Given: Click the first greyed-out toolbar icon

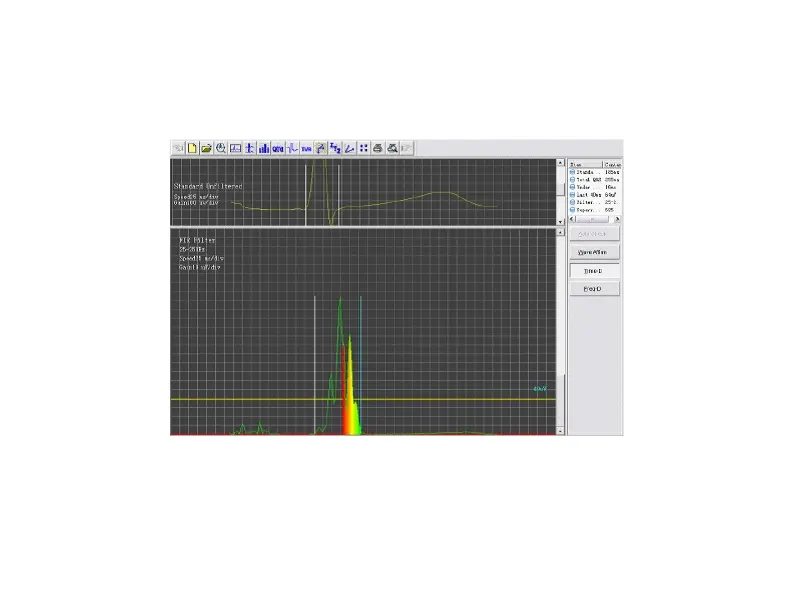Looking at the screenshot, I should [x=178, y=148].
